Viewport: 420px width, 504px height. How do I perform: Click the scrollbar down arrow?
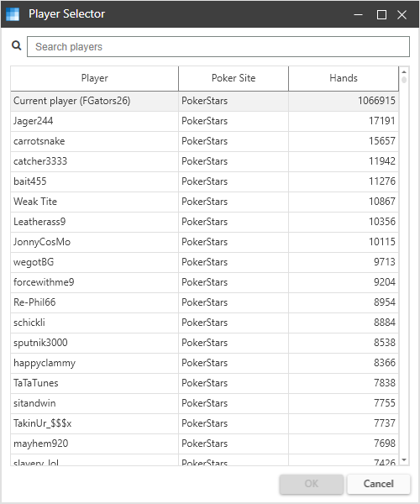404,460
